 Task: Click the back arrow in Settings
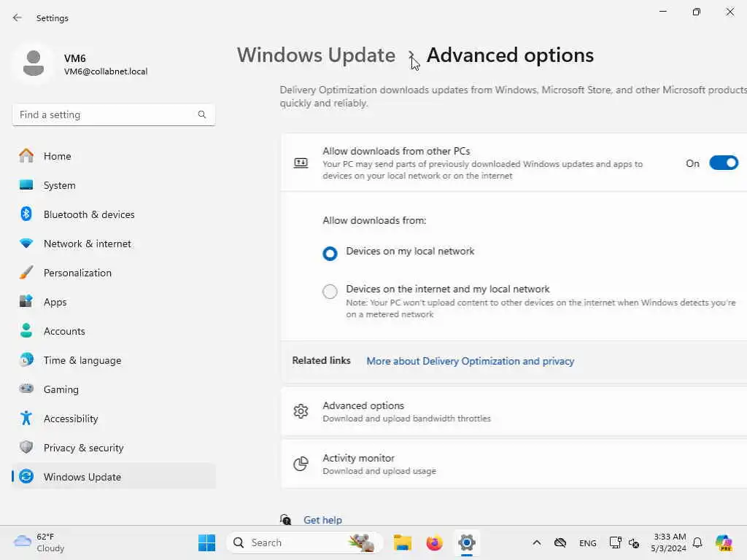coord(18,17)
